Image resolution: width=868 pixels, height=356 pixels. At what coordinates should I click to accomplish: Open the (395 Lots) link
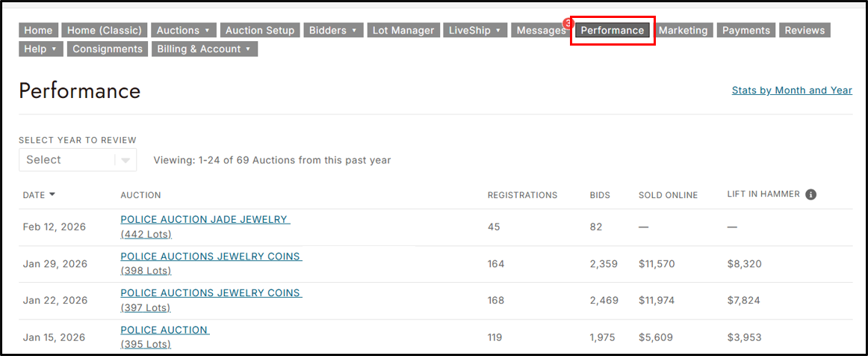145,345
